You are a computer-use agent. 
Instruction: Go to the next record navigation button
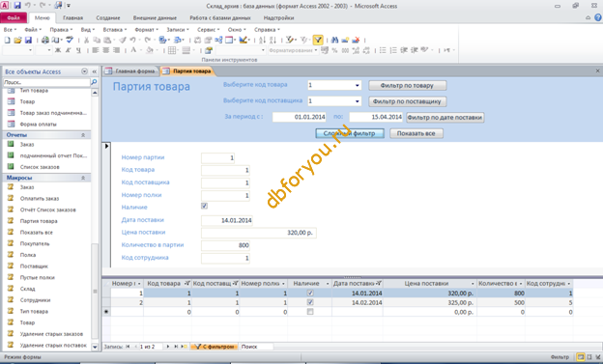tap(168, 347)
